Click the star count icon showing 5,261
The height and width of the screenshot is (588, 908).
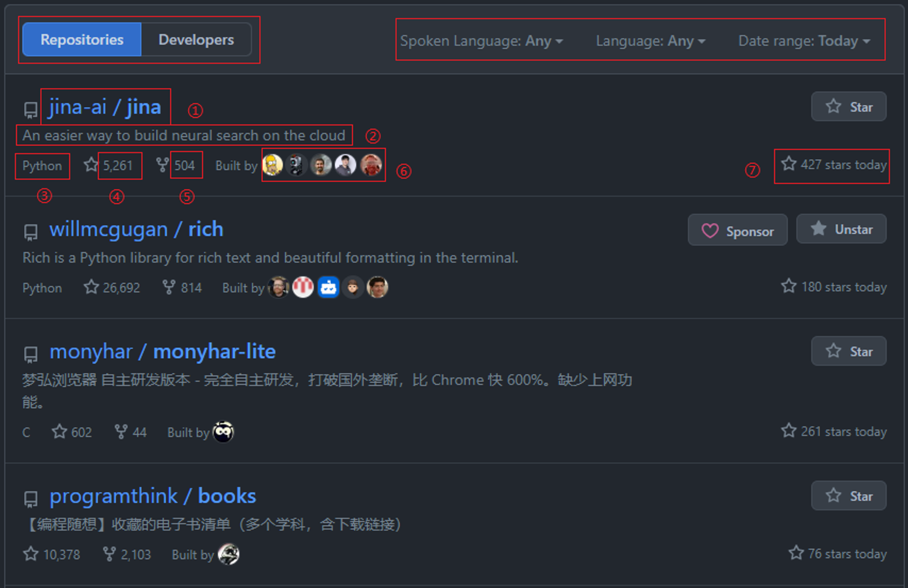coord(91,165)
